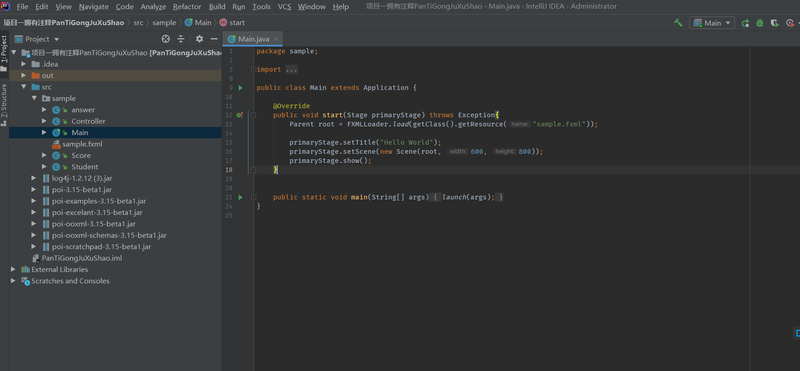Open the Tools menu
This screenshot has width=800, height=371.
(262, 7)
